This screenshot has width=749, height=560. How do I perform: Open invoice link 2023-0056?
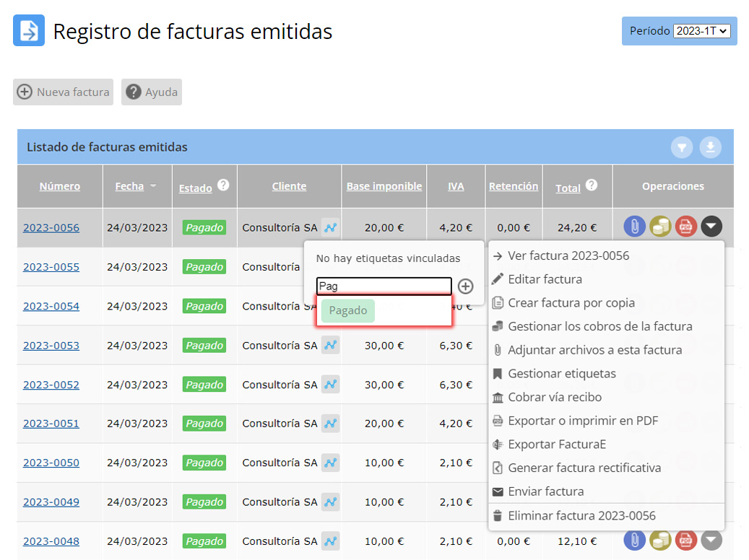tap(51, 228)
